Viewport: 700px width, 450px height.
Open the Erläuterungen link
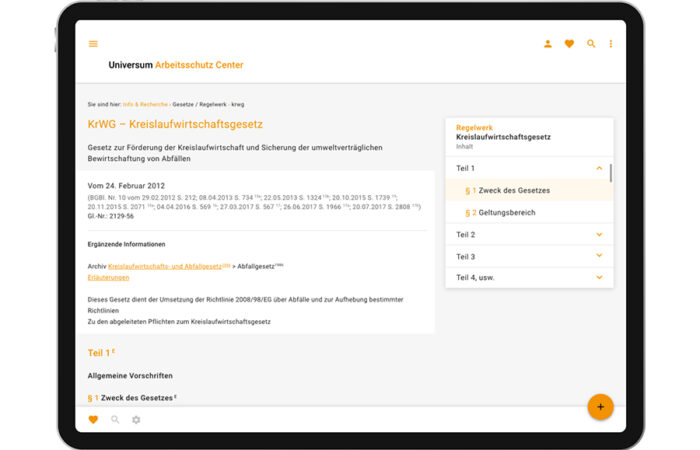point(108,277)
